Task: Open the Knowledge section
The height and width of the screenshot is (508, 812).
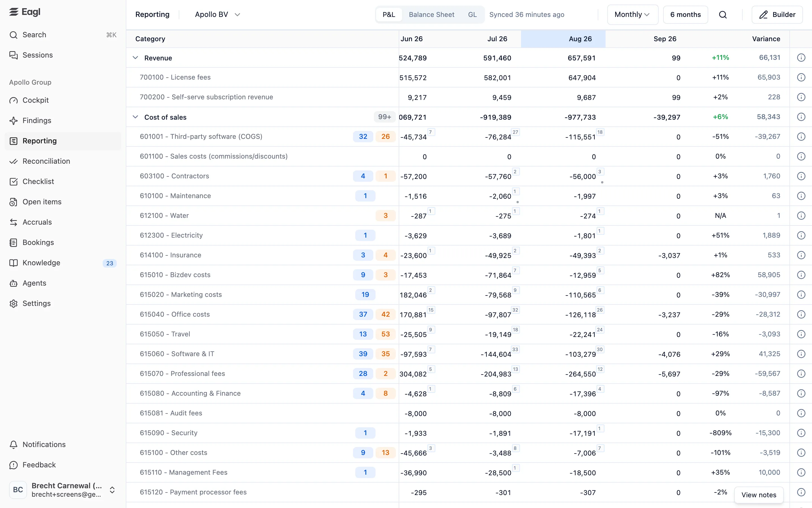Action: 63,263
